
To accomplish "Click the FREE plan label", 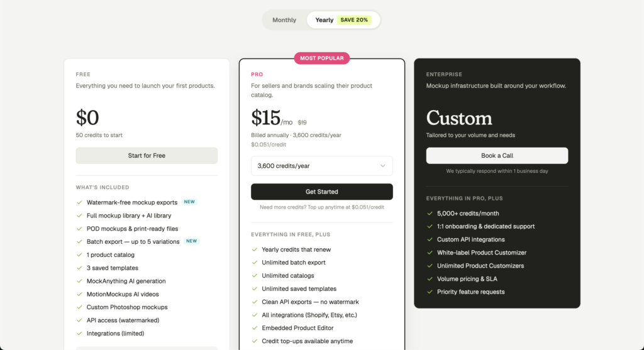I will [83, 74].
